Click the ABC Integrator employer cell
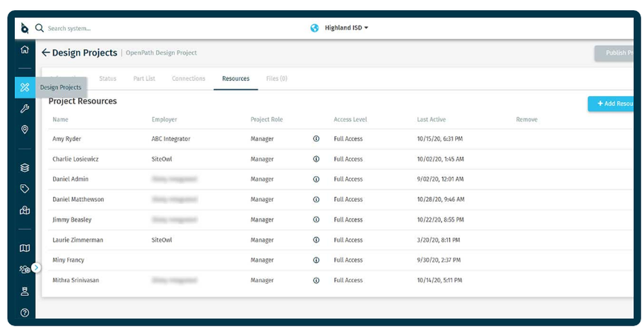Viewport: 644px width, 334px height. pyautogui.click(x=171, y=139)
